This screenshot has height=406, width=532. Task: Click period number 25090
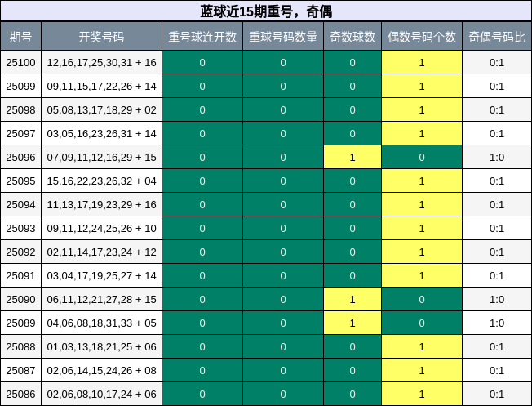click(x=20, y=299)
